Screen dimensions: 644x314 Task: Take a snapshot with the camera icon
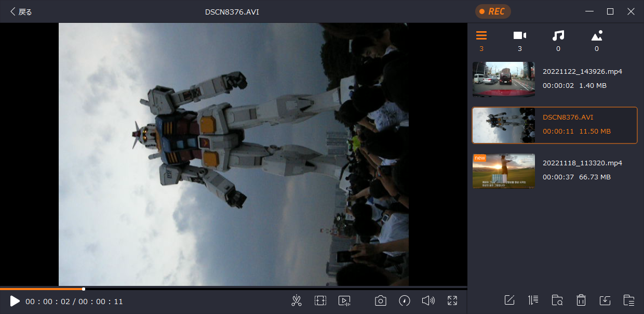pos(381,300)
